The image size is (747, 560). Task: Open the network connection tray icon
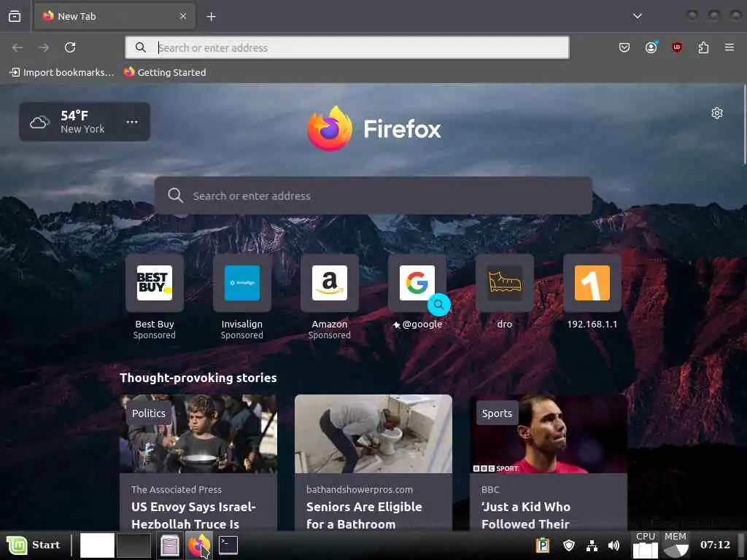tap(592, 545)
